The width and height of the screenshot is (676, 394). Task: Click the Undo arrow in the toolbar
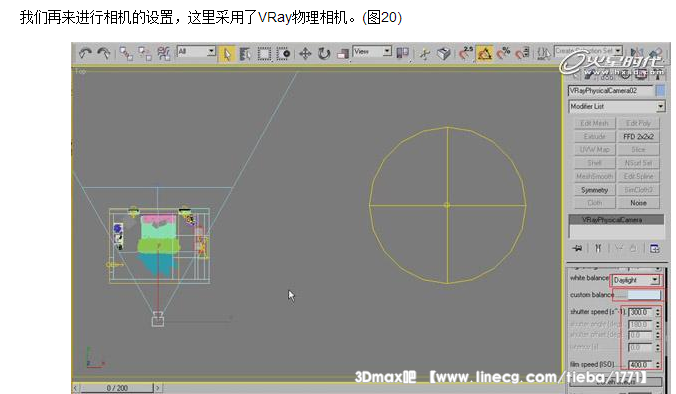pos(85,53)
